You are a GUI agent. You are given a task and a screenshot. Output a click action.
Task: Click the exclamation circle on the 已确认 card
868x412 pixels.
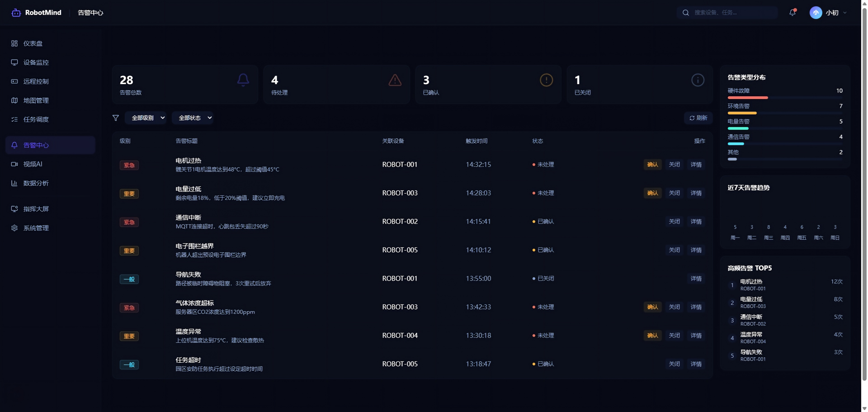pyautogui.click(x=546, y=80)
